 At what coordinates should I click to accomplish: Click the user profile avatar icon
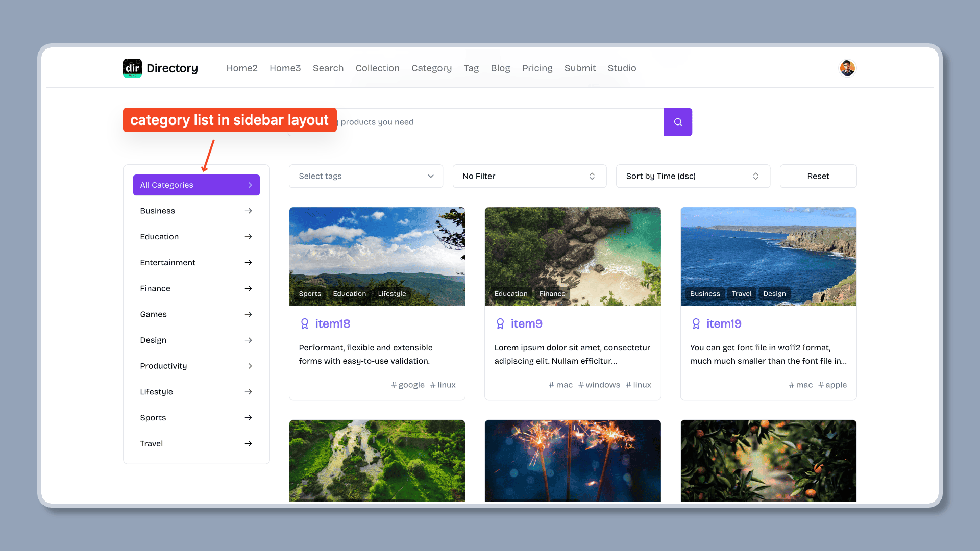pyautogui.click(x=847, y=68)
